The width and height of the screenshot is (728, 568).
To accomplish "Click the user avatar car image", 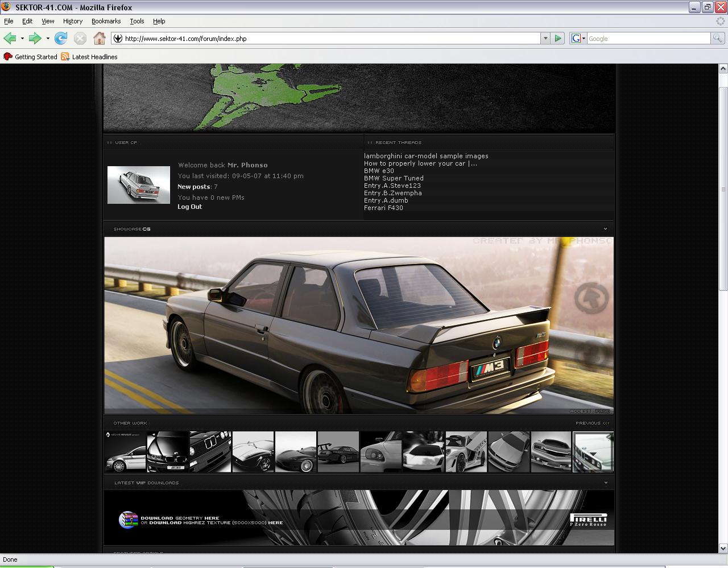I will (x=139, y=185).
